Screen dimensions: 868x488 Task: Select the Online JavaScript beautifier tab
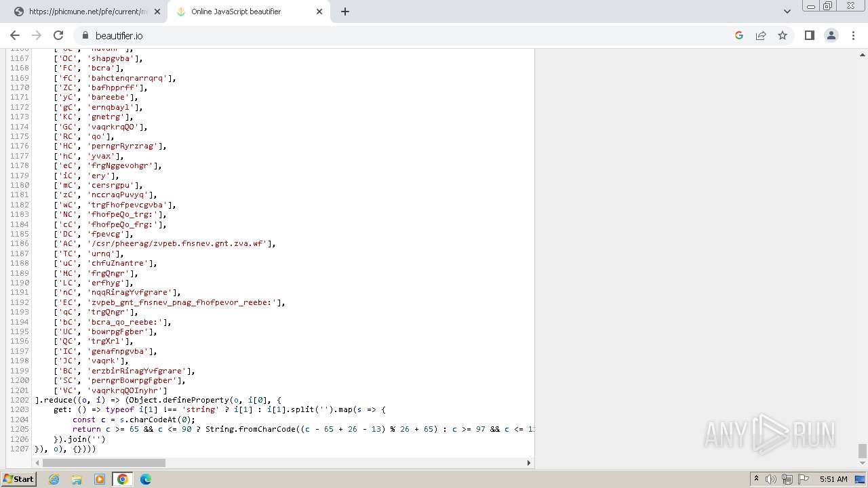pyautogui.click(x=249, y=12)
